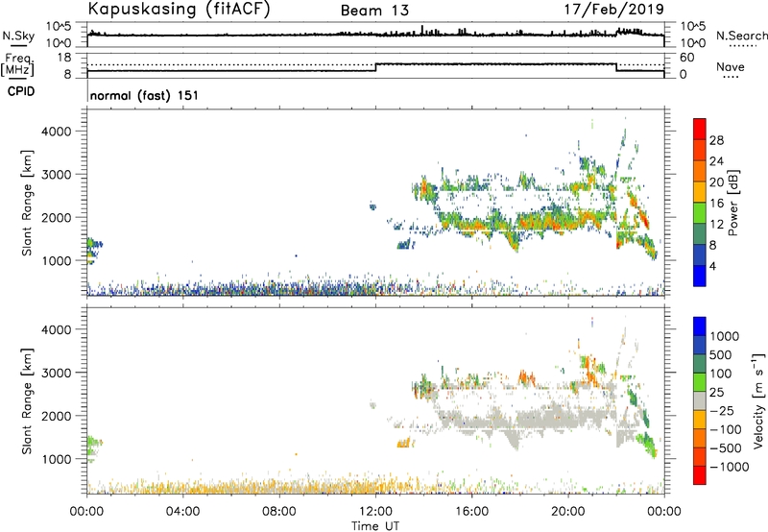
Task: Click the 12:00 time tick label
Action: (x=375, y=512)
